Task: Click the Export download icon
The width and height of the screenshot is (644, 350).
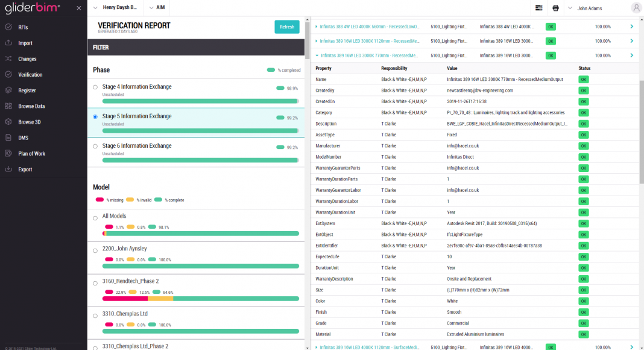Action: pyautogui.click(x=8, y=169)
